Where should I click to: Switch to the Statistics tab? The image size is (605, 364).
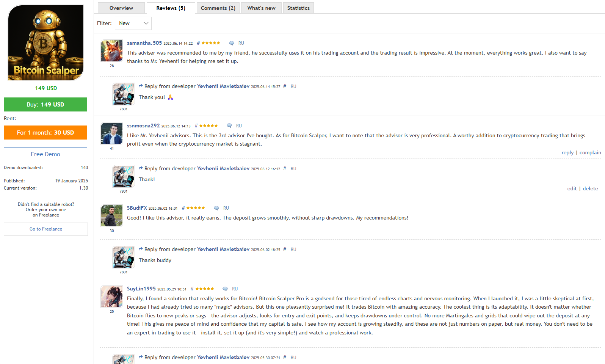pos(298,8)
